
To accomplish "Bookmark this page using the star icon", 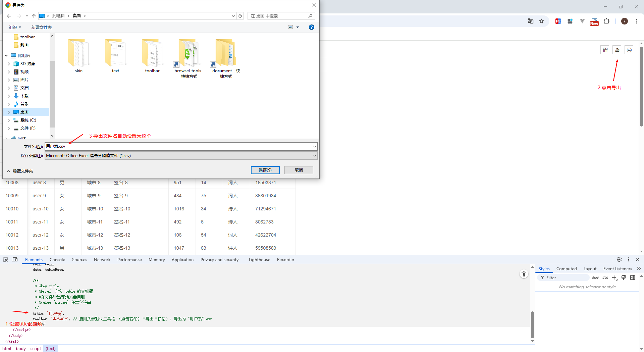I will (541, 21).
